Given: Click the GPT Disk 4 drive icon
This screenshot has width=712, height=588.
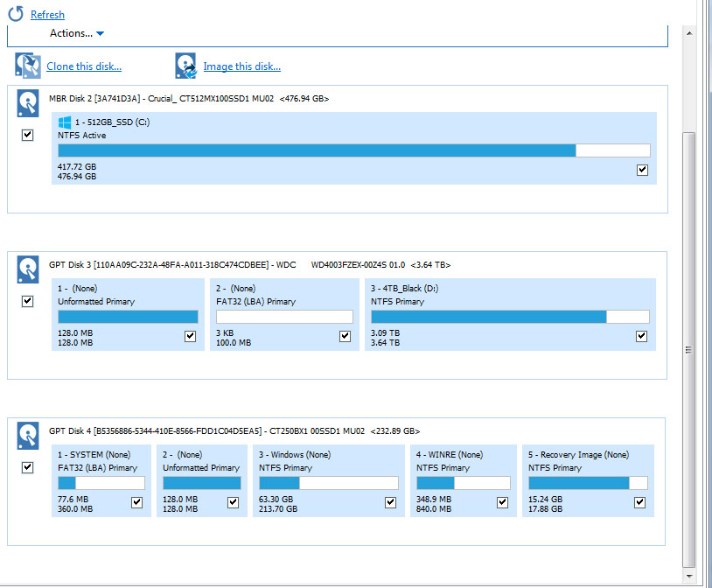Looking at the screenshot, I should pyautogui.click(x=28, y=436).
